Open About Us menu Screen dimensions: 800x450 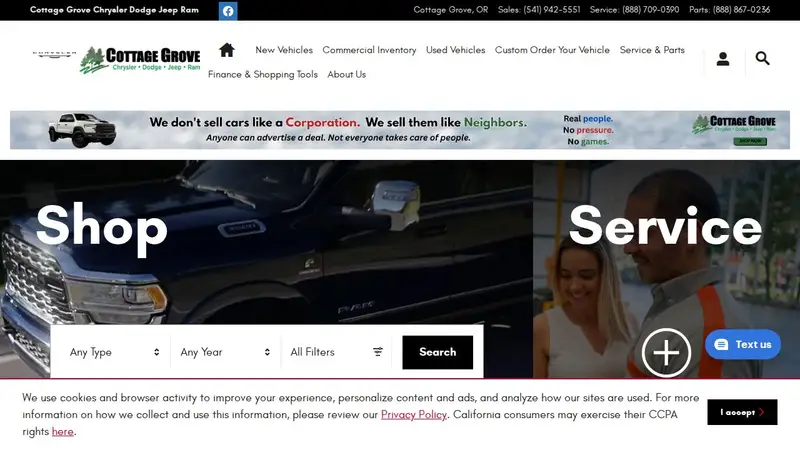pyautogui.click(x=346, y=74)
